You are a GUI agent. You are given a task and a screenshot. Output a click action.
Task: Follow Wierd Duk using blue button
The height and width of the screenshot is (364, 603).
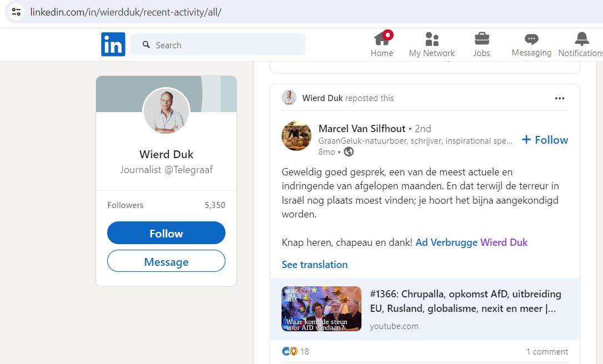[x=166, y=233]
